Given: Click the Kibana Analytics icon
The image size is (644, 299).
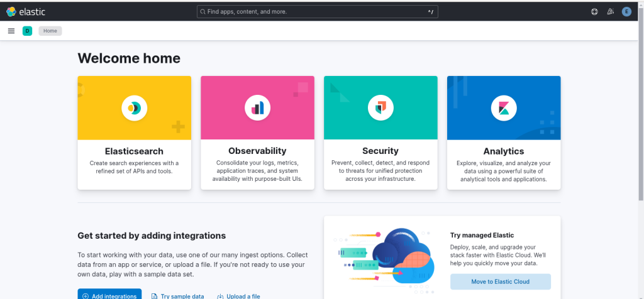Looking at the screenshot, I should click(x=504, y=108).
